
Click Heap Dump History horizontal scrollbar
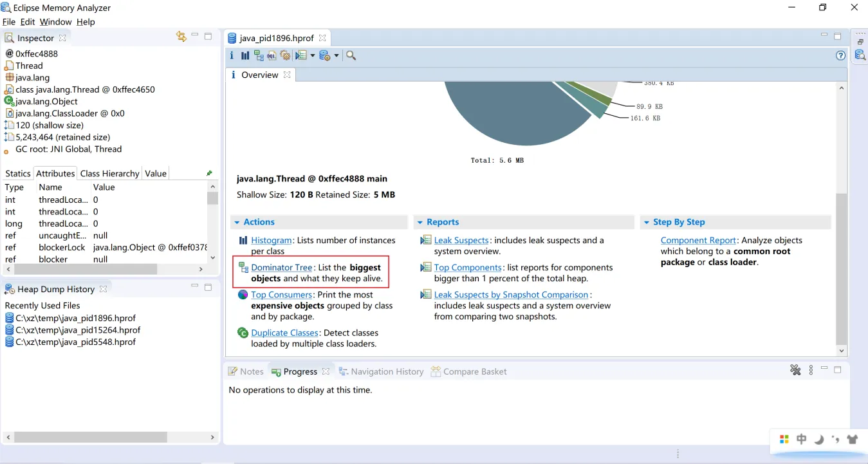[x=91, y=437]
